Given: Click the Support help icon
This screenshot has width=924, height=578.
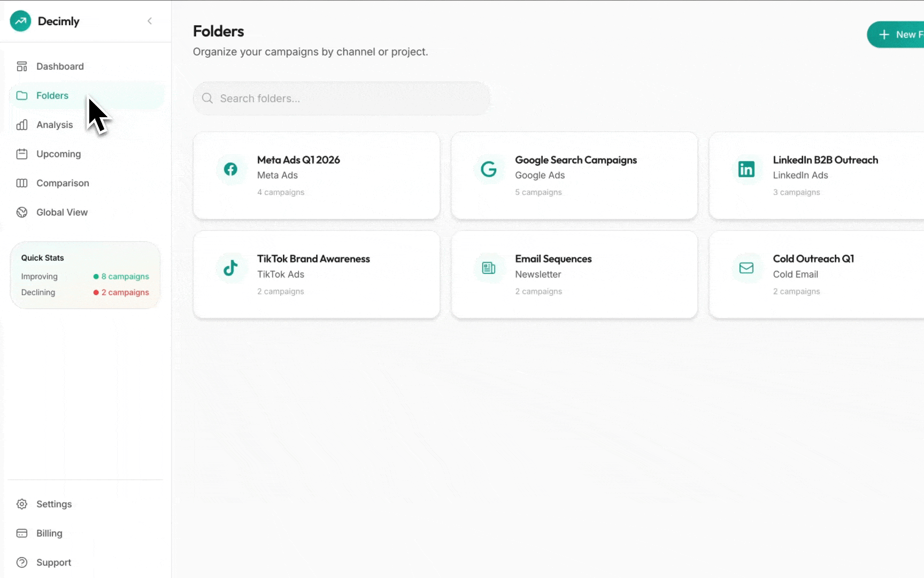Looking at the screenshot, I should click(22, 562).
